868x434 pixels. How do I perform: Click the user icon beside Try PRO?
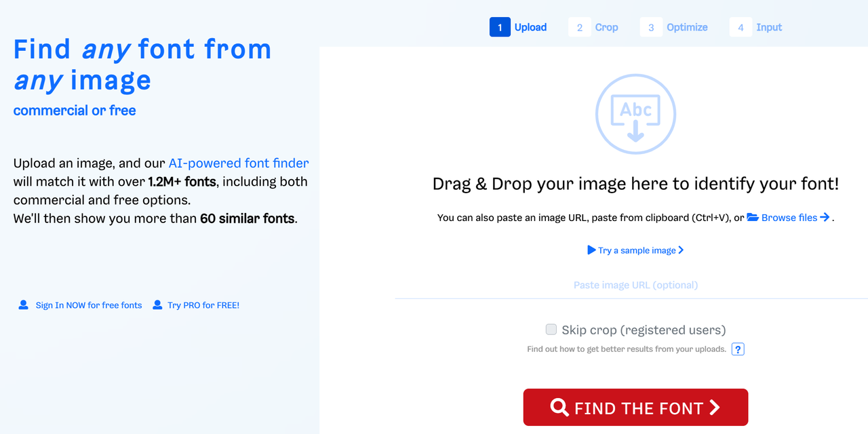tap(157, 305)
